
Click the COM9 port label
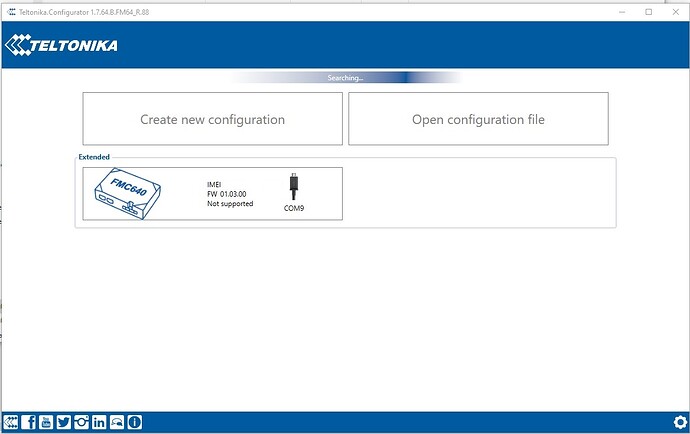tap(294, 208)
